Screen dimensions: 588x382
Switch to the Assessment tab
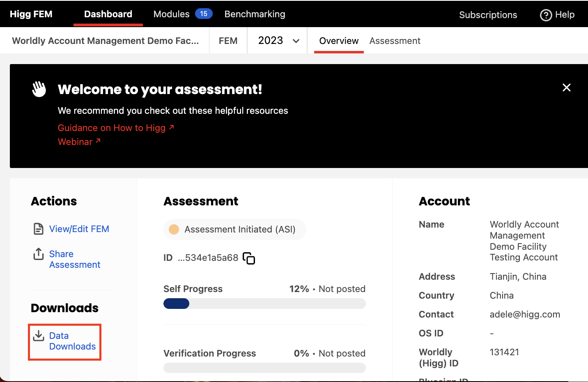coord(395,41)
